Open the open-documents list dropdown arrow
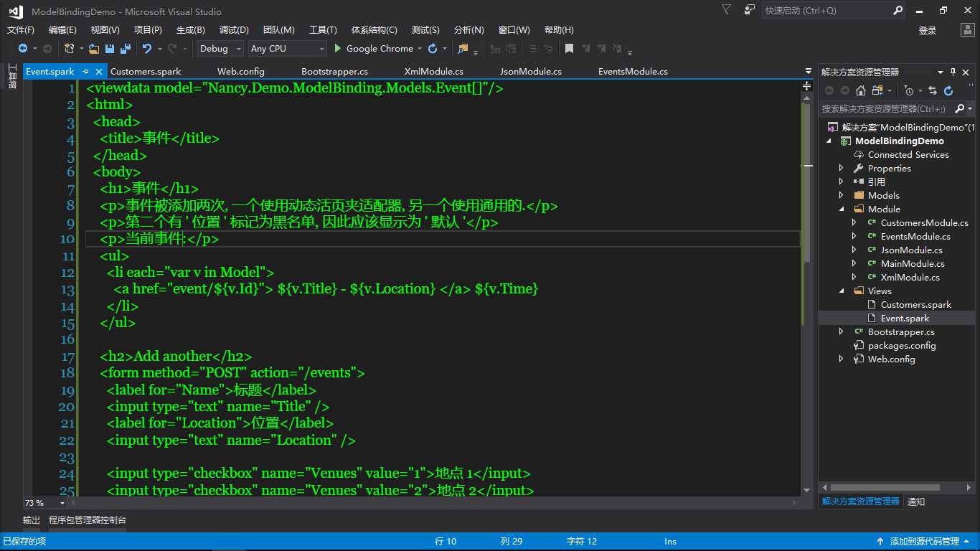 point(808,72)
